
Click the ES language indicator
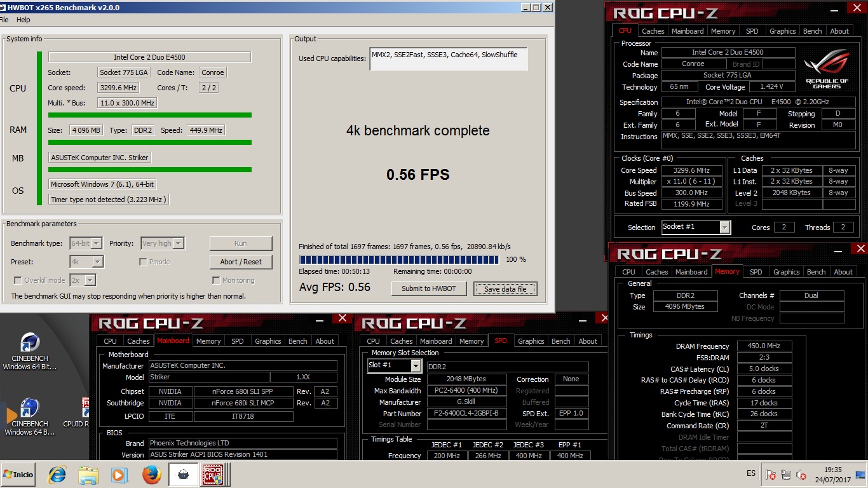coord(751,474)
